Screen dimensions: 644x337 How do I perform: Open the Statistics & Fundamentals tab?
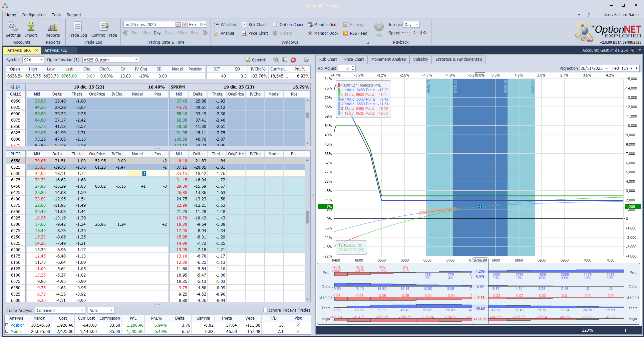coord(458,59)
